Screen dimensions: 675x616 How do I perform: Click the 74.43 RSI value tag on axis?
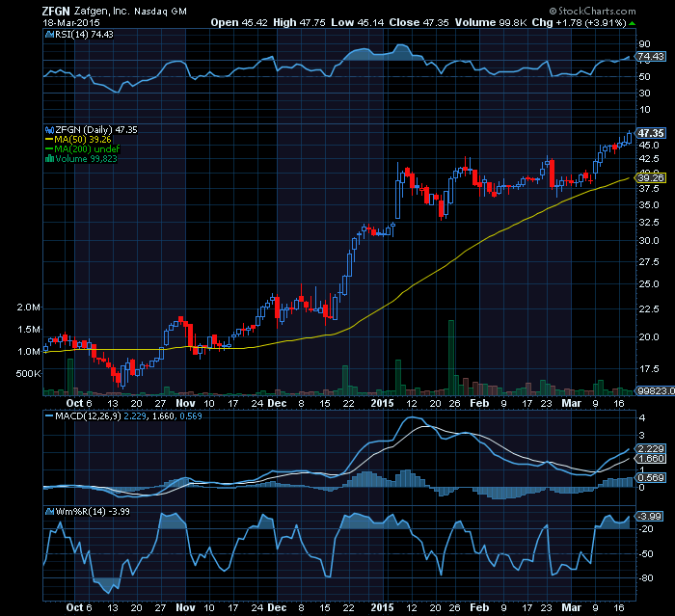[x=651, y=56]
